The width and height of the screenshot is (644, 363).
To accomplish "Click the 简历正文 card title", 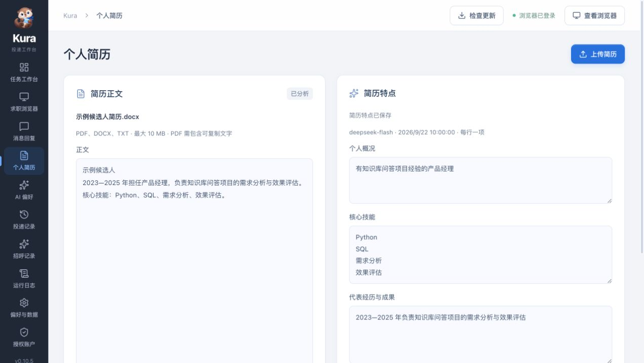I will [x=106, y=94].
